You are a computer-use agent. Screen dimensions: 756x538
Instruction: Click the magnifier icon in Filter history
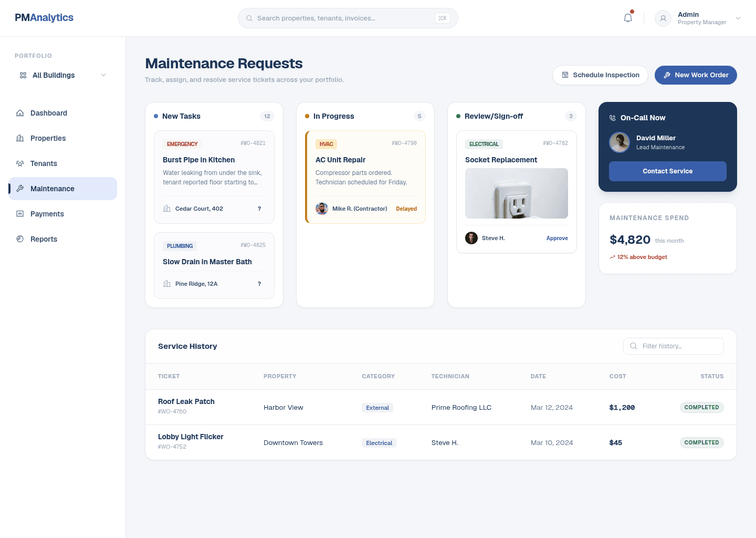(x=634, y=346)
